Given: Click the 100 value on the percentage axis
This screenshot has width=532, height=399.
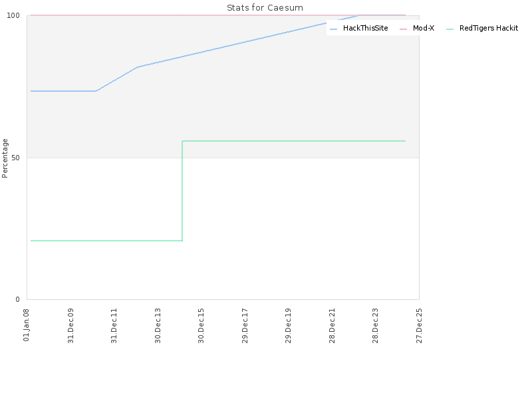Looking at the screenshot, I should tap(13, 15).
